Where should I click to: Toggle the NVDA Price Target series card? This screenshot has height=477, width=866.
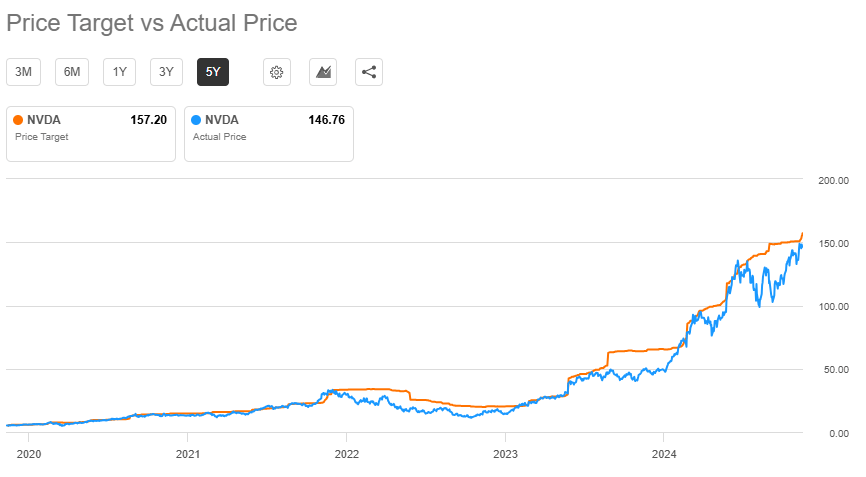(91, 133)
